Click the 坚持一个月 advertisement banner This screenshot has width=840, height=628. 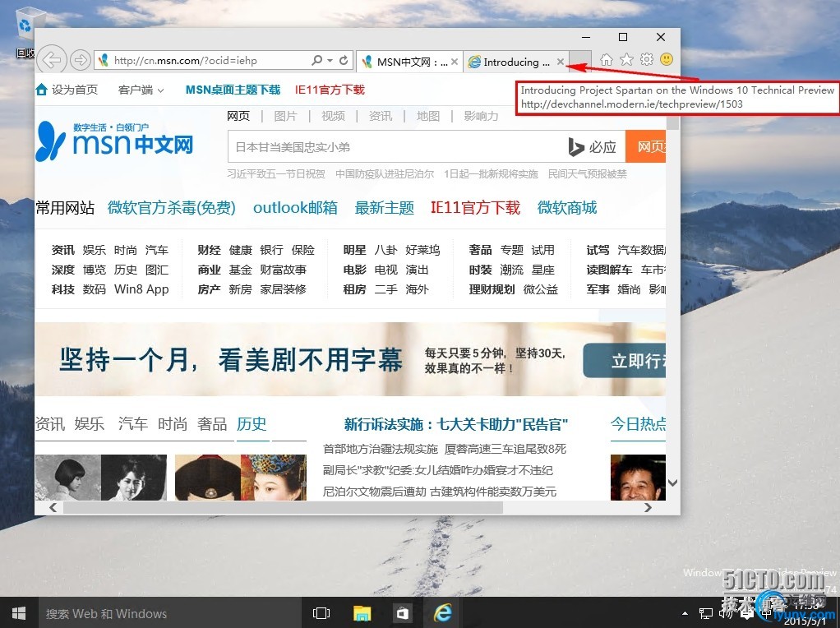click(350, 359)
